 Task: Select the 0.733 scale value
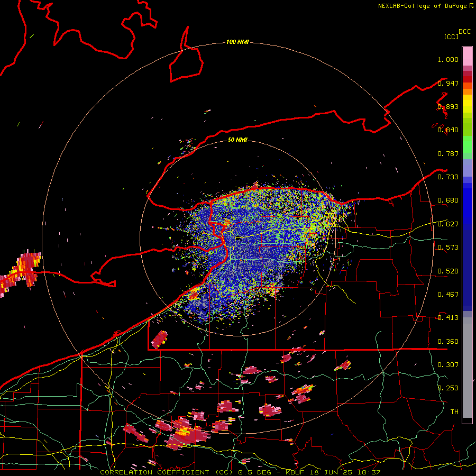pyautogui.click(x=448, y=177)
